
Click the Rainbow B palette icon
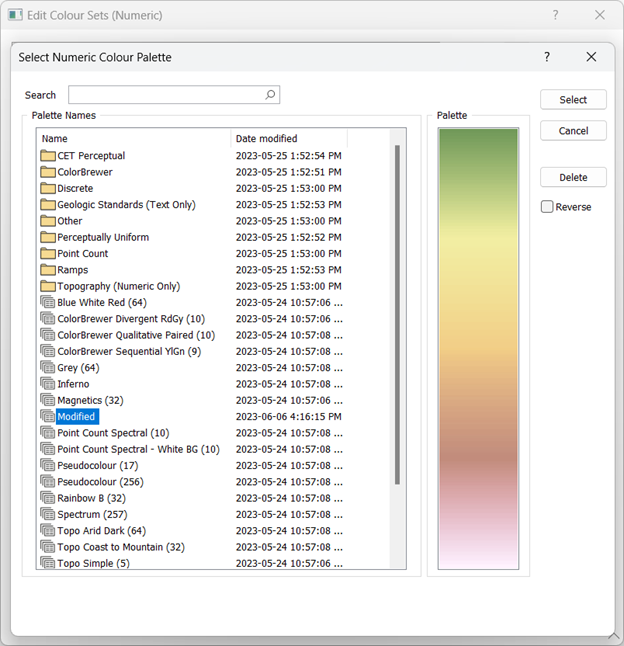pyautogui.click(x=47, y=498)
